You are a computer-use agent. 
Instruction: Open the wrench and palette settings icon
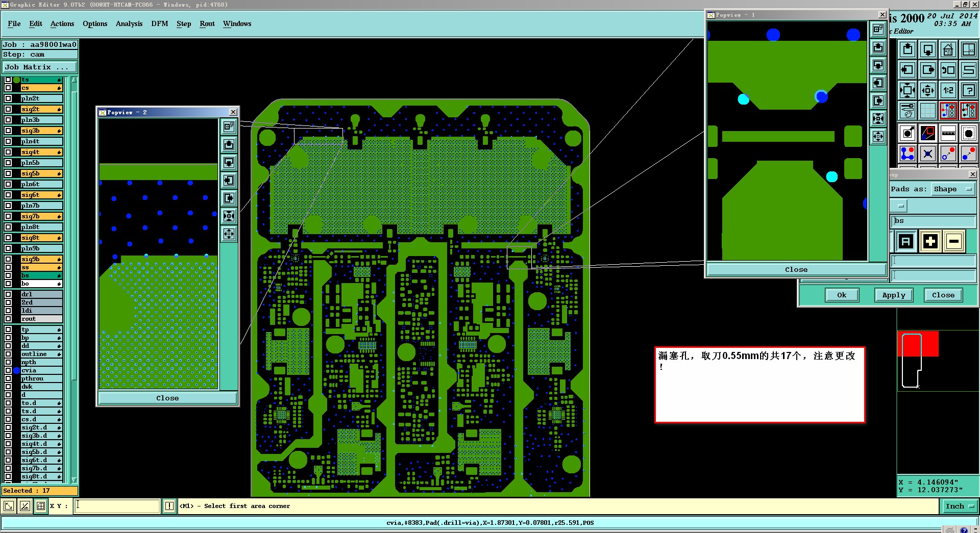pyautogui.click(x=908, y=111)
